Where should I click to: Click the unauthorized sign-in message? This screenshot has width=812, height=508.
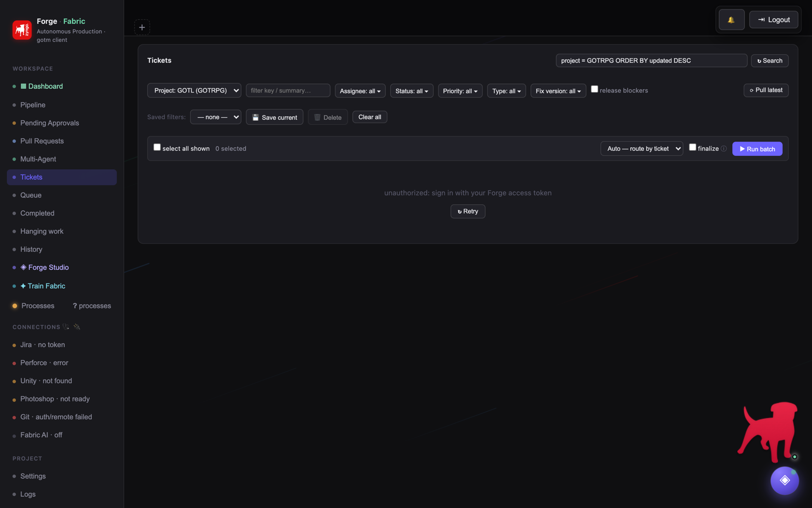tap(468, 193)
